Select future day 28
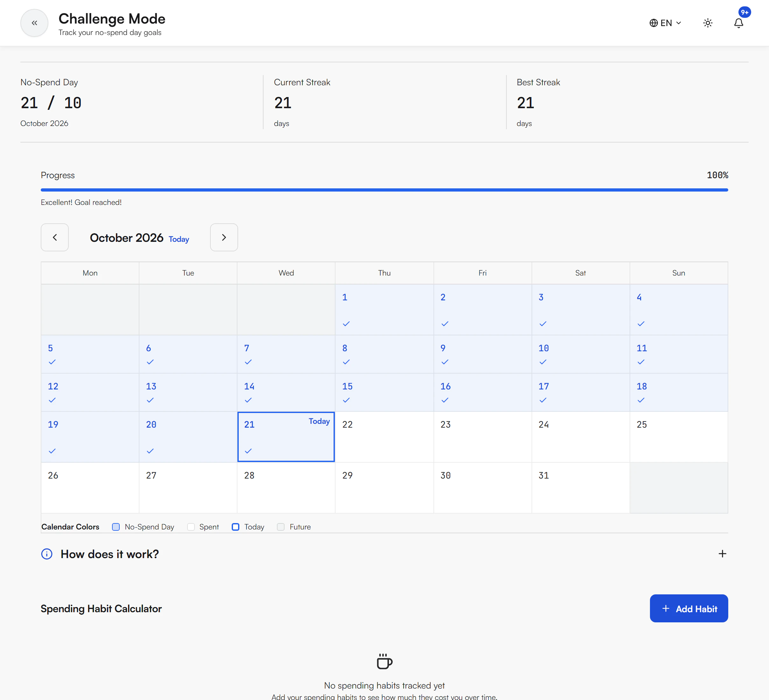 pos(286,488)
